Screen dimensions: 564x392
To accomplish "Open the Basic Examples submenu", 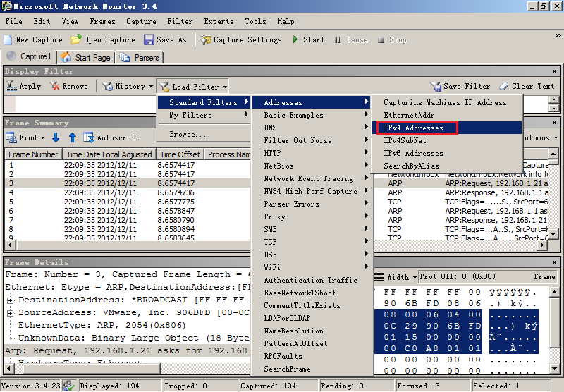I will (312, 115).
